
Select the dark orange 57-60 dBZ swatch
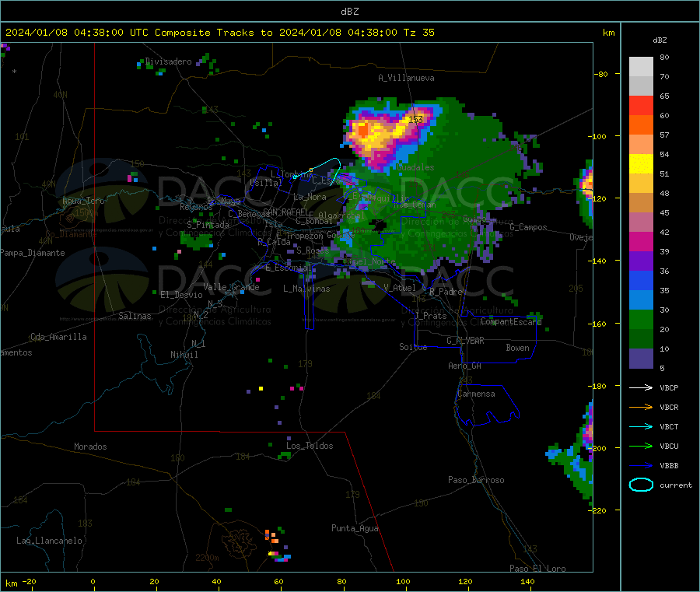pyautogui.click(x=641, y=125)
